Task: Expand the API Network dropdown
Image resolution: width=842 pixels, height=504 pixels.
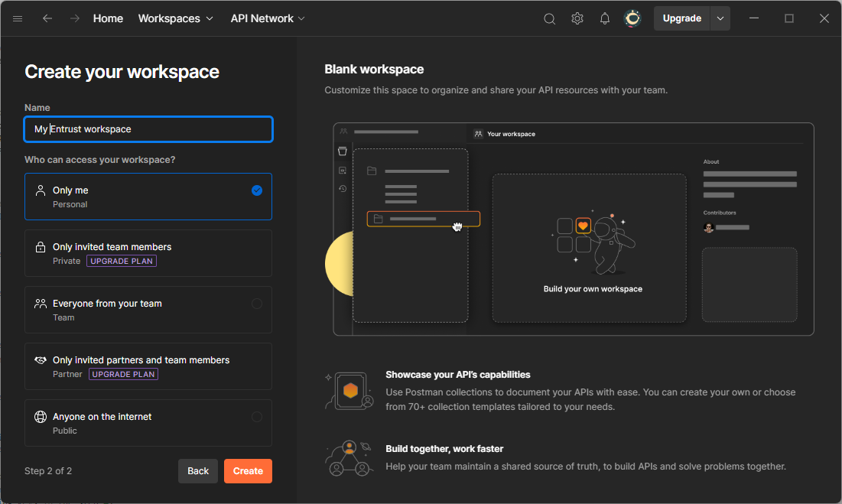Action: tap(268, 18)
